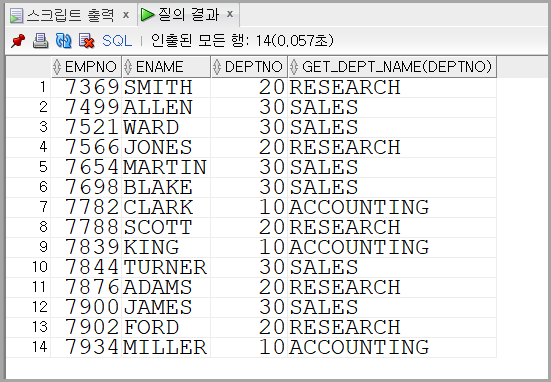Select the ALLEN name cell

click(x=166, y=107)
